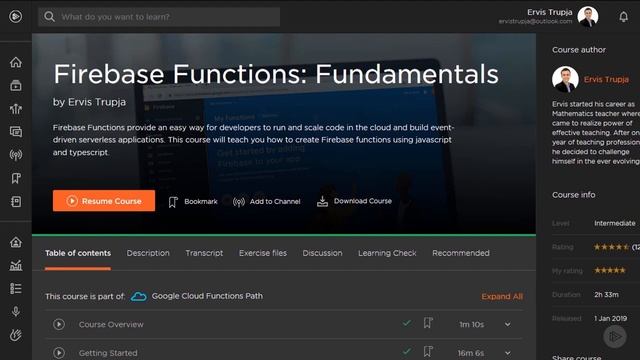Open the Analytics chart icon in the sidebar
This screenshot has width=640, height=360.
click(16, 265)
